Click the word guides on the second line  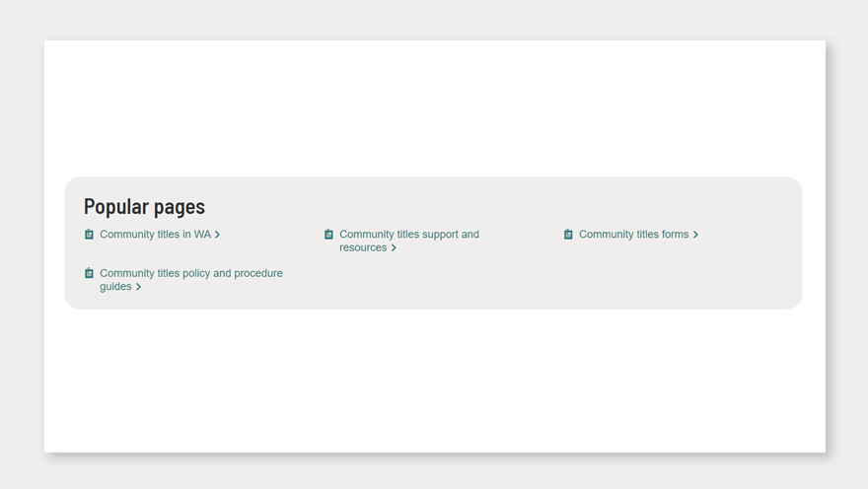(x=115, y=287)
